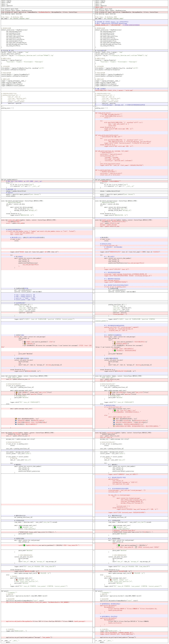Image resolution: width=169 pixels, height=644 pixels.
Task: Click 'add_handler(ChatMemberHandler(track_chat_member' line in left pane
Action: pyautogui.click(x=38, y=602)
